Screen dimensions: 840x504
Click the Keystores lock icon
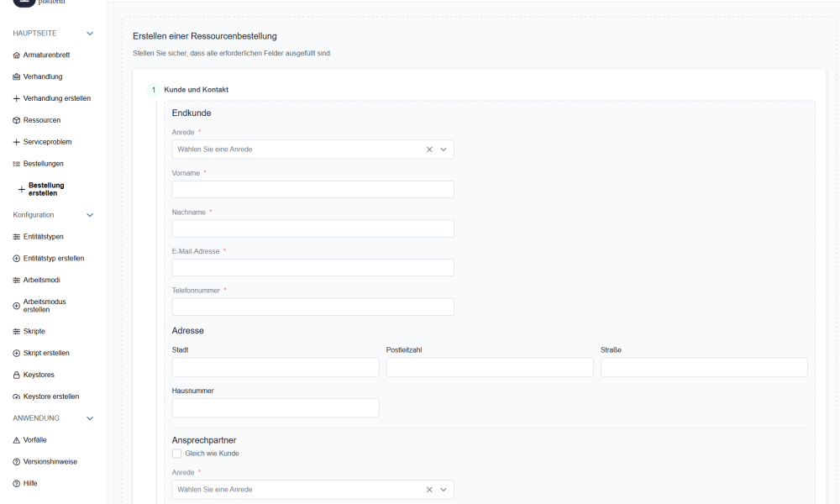(x=16, y=375)
